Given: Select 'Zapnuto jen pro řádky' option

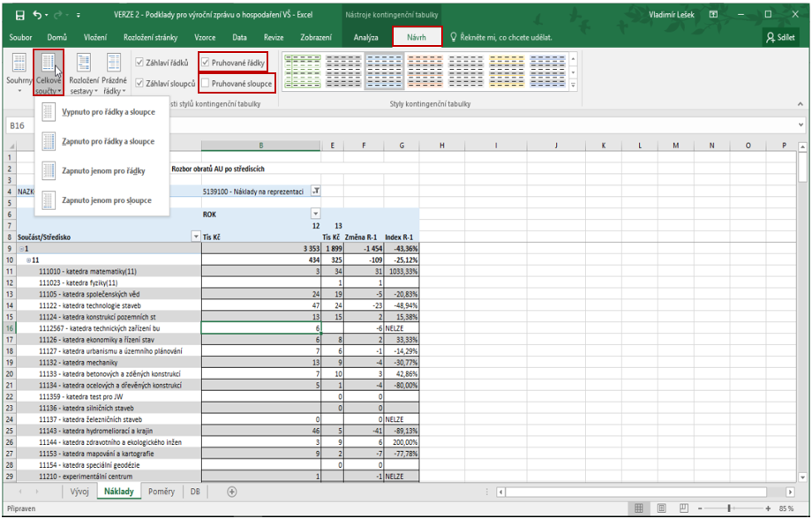Looking at the screenshot, I should (x=103, y=170).
